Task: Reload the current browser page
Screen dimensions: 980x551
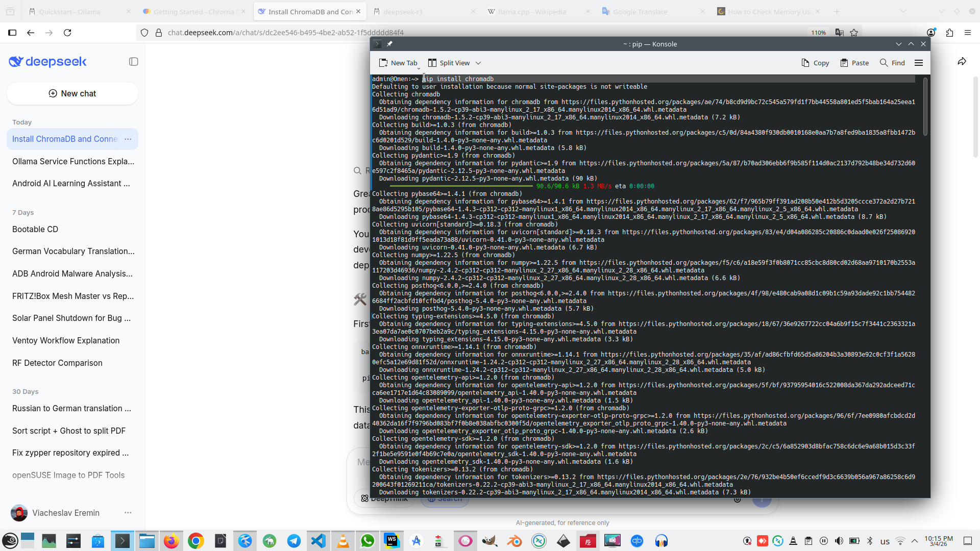Action: point(67,33)
